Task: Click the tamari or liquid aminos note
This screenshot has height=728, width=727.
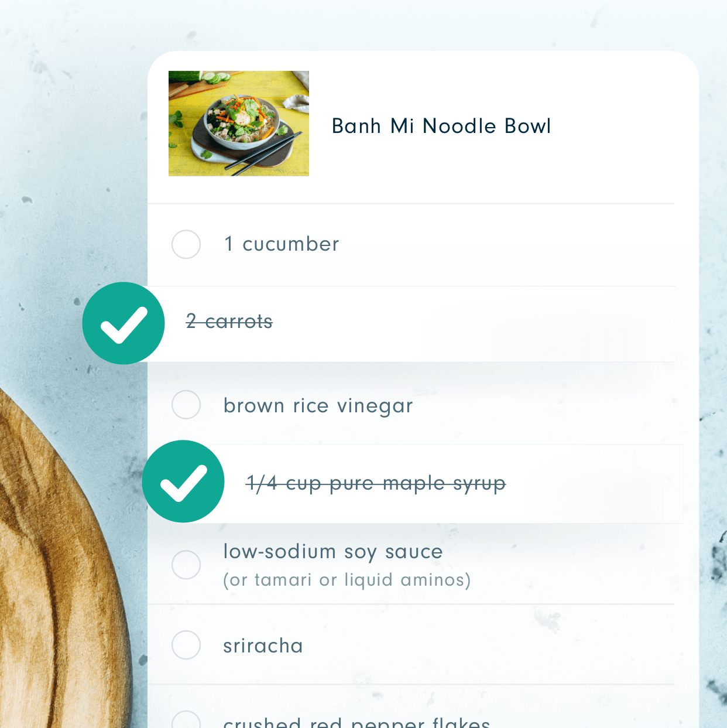Action: click(x=347, y=580)
